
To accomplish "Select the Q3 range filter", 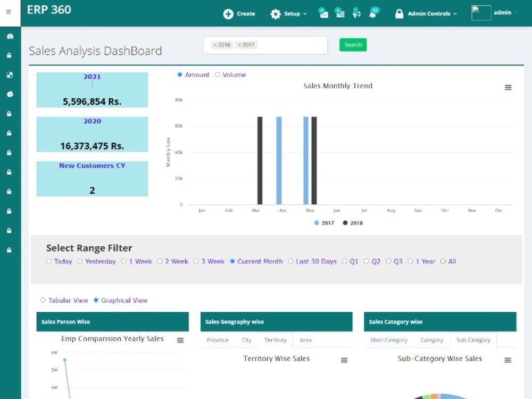I will 388,261.
